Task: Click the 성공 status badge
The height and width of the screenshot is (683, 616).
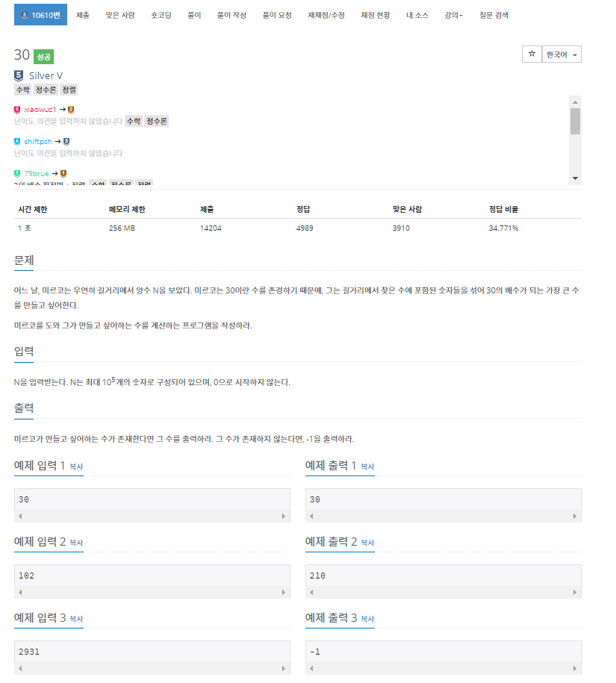Action: (43, 57)
